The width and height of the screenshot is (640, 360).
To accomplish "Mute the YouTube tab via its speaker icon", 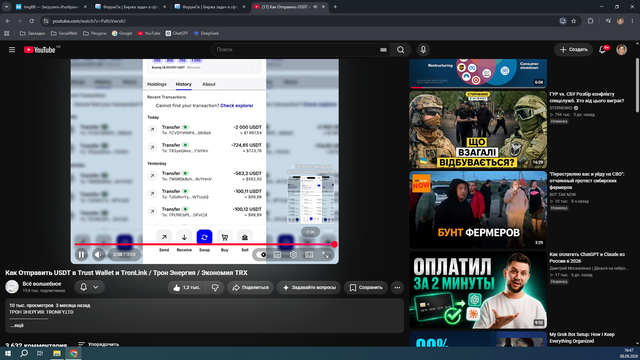I will click(x=315, y=7).
